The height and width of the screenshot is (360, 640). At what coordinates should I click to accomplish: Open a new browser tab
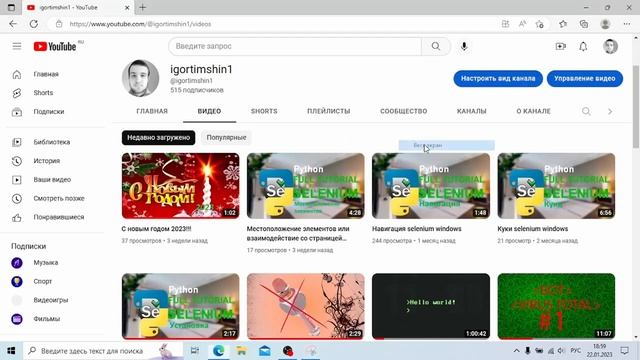point(142,7)
